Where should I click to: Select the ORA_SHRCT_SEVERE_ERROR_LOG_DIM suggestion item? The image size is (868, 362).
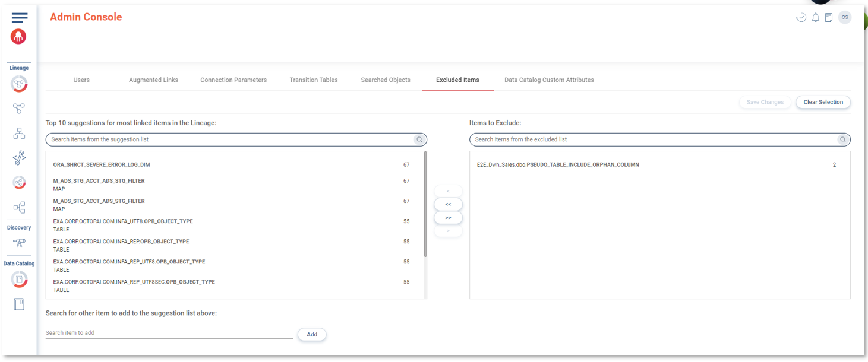(102, 165)
